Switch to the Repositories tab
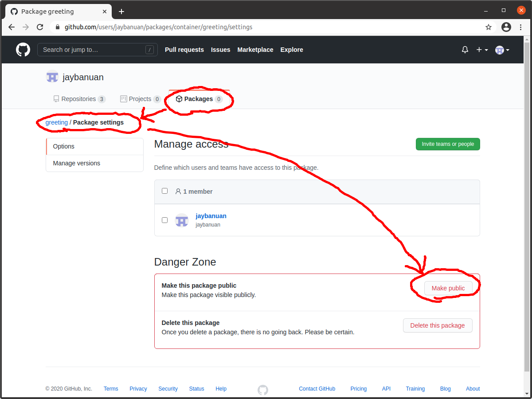This screenshot has height=399, width=532. pos(79,99)
